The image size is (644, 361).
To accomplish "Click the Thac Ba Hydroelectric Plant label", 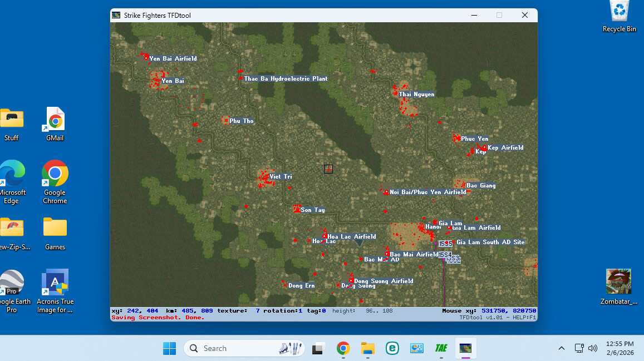I will (x=286, y=79).
